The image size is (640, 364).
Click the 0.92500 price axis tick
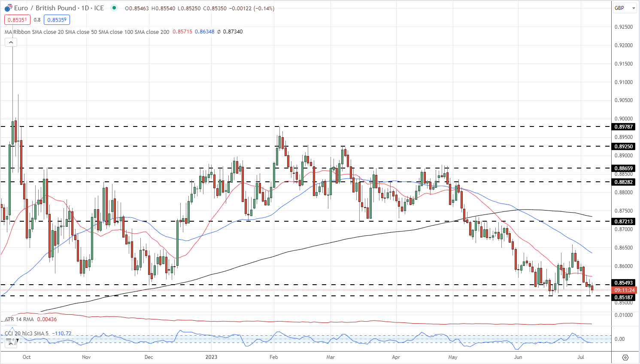[624, 27]
